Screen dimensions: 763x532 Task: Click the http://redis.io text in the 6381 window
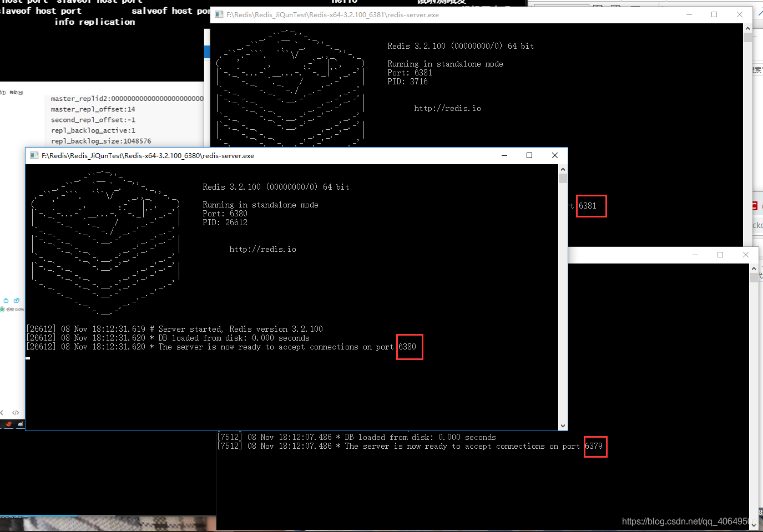[x=448, y=108]
